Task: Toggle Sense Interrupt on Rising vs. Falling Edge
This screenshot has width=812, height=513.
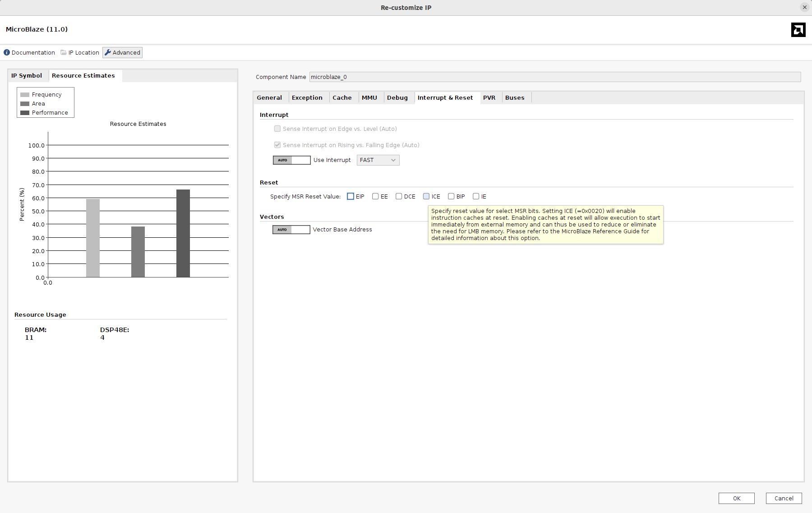Action: [x=277, y=145]
